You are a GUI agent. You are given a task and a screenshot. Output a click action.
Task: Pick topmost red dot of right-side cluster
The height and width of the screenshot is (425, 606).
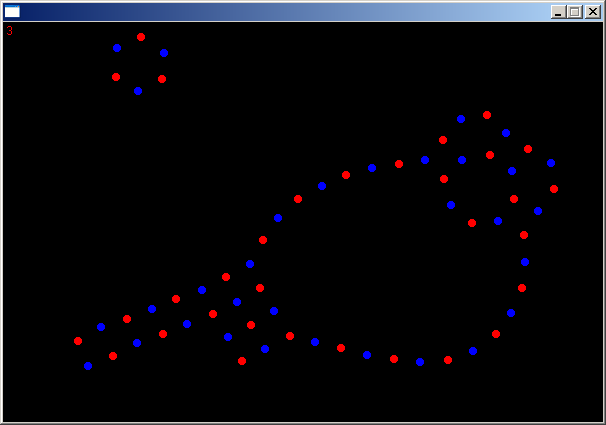[x=487, y=115]
